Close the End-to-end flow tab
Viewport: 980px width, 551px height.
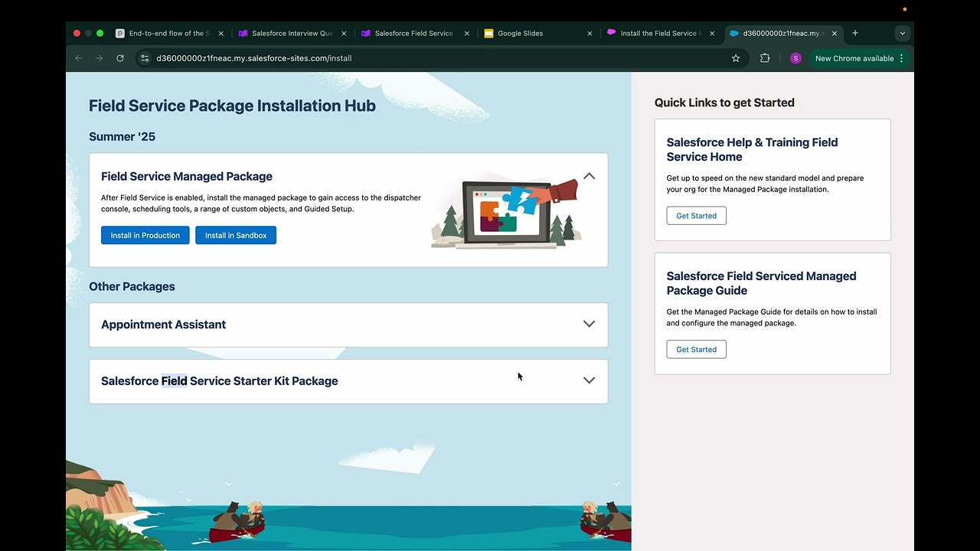pyautogui.click(x=221, y=34)
